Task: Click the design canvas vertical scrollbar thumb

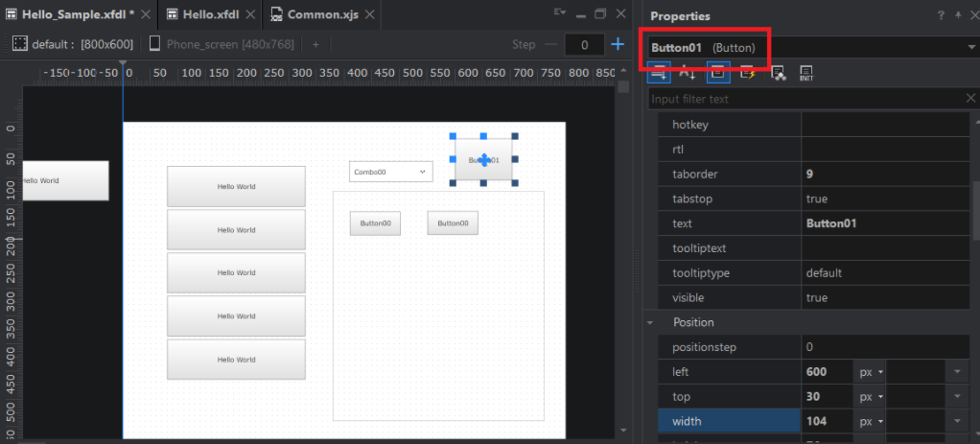Action: (623, 87)
